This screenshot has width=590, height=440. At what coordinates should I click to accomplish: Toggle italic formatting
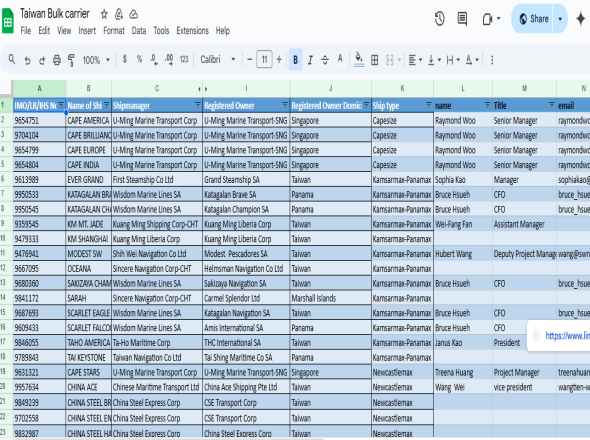(310, 60)
